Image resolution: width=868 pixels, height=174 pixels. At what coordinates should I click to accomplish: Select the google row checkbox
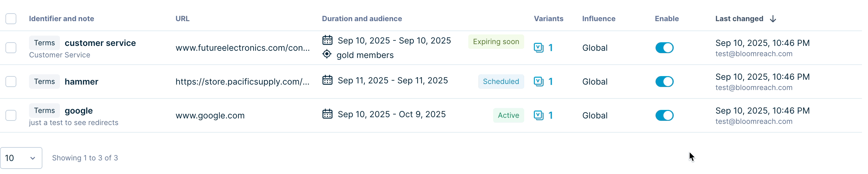click(x=11, y=115)
